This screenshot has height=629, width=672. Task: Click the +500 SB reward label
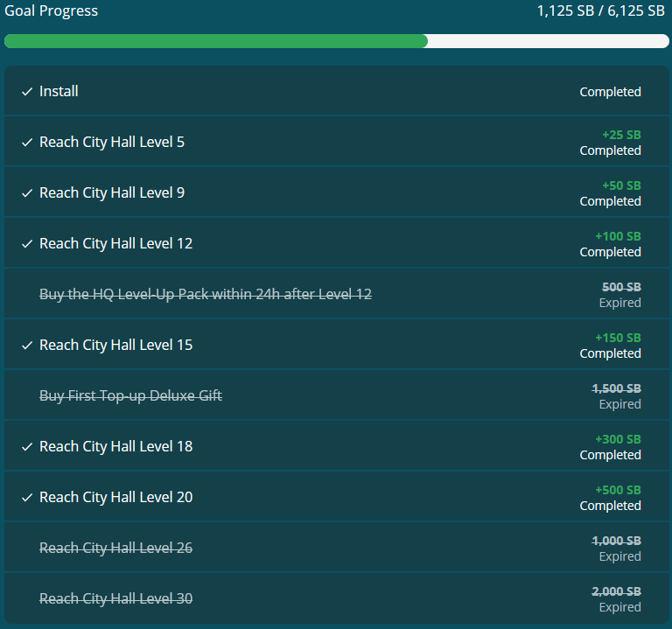click(621, 490)
